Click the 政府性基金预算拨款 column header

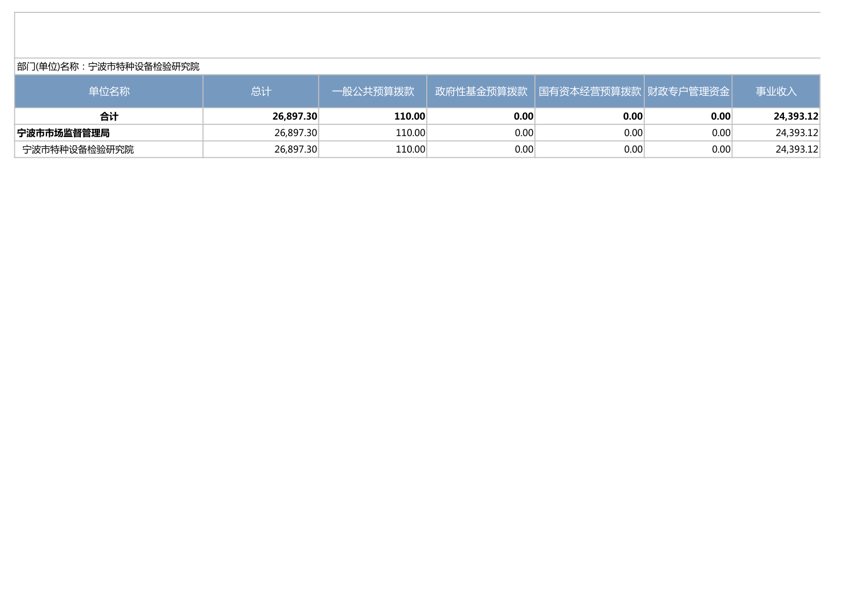(481, 91)
